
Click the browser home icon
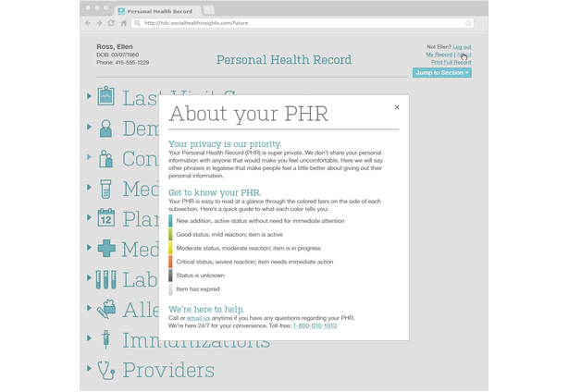[123, 23]
